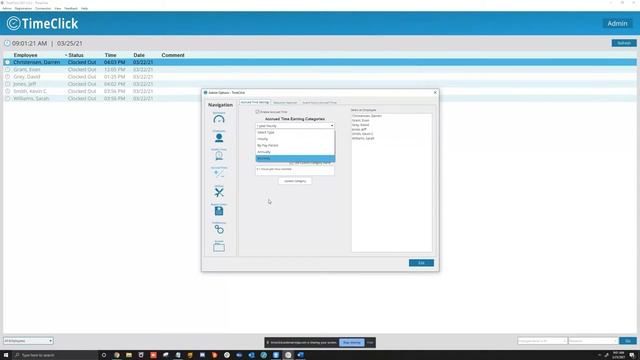This screenshot has width=640, height=360.
Task: Open the Windows Start button
Action: [x=6, y=355]
